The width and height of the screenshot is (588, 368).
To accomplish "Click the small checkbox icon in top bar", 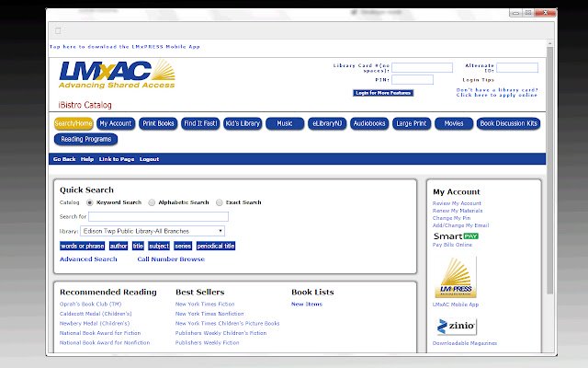I will pyautogui.click(x=58, y=30).
